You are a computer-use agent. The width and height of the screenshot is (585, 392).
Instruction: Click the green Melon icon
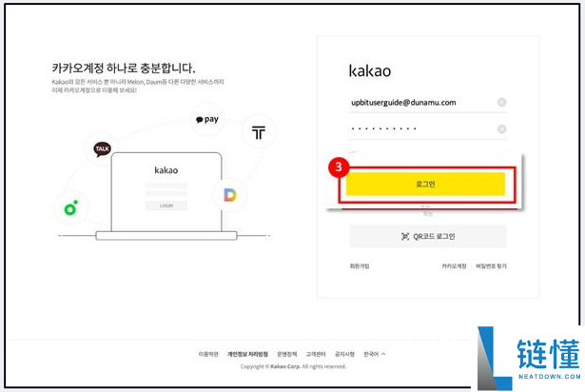71,207
